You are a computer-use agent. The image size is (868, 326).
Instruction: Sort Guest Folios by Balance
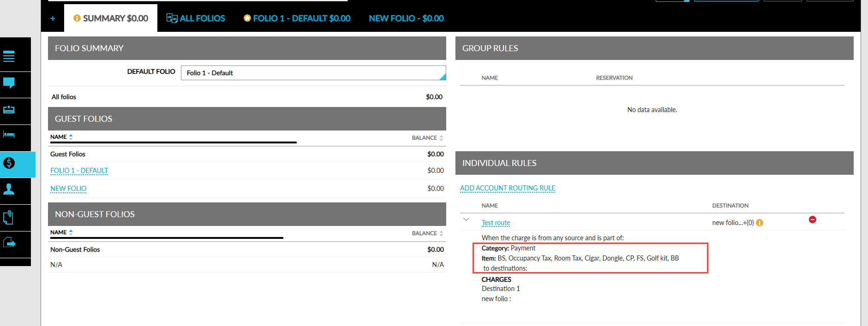[x=427, y=138]
